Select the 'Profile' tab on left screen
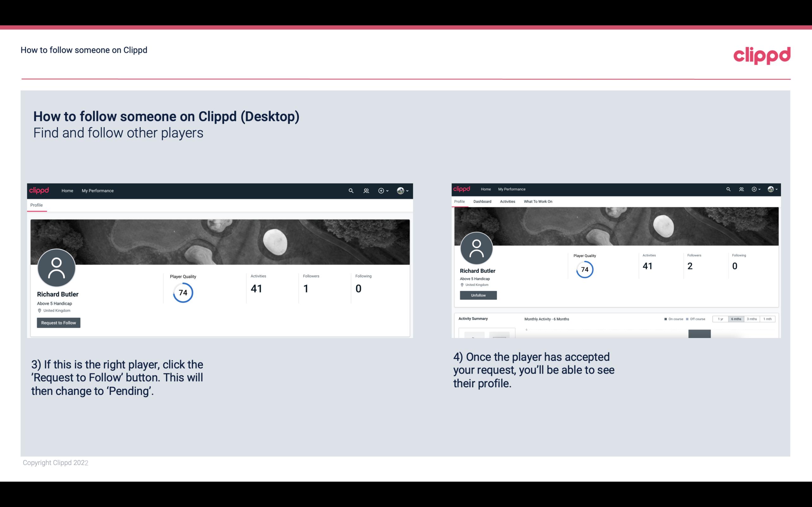The image size is (812, 507). [x=36, y=205]
